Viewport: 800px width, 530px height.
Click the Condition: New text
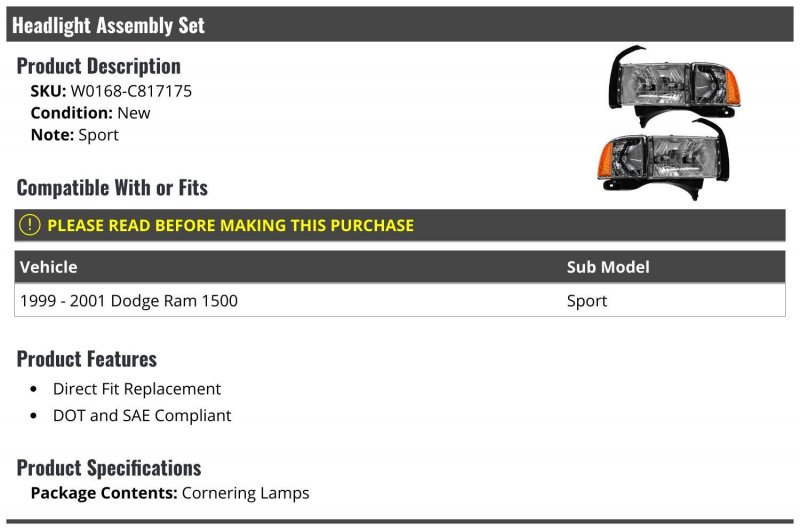click(90, 113)
